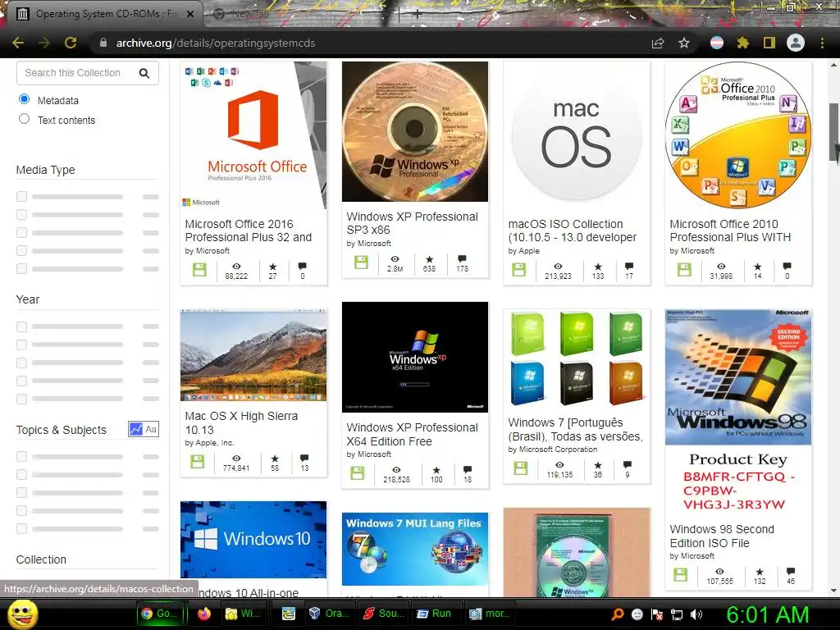Open the mor... taskbar item
Image resolution: width=840 pixels, height=630 pixels.
[x=490, y=614]
